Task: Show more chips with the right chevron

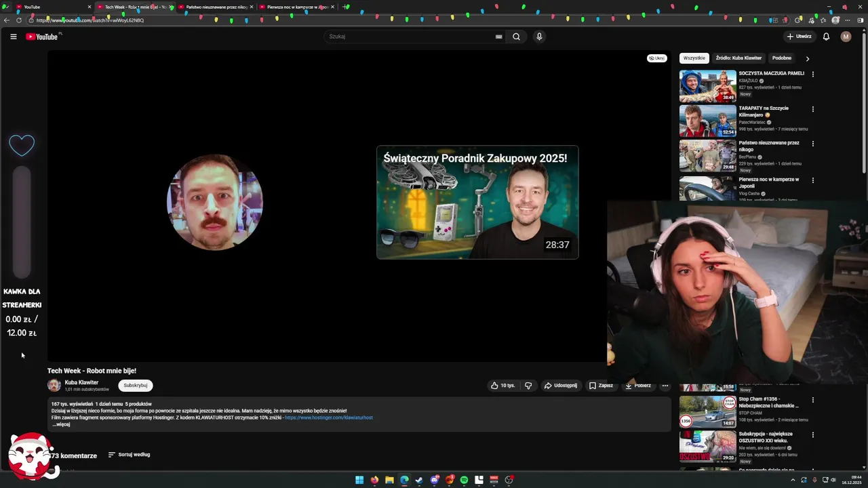Action: click(807, 59)
